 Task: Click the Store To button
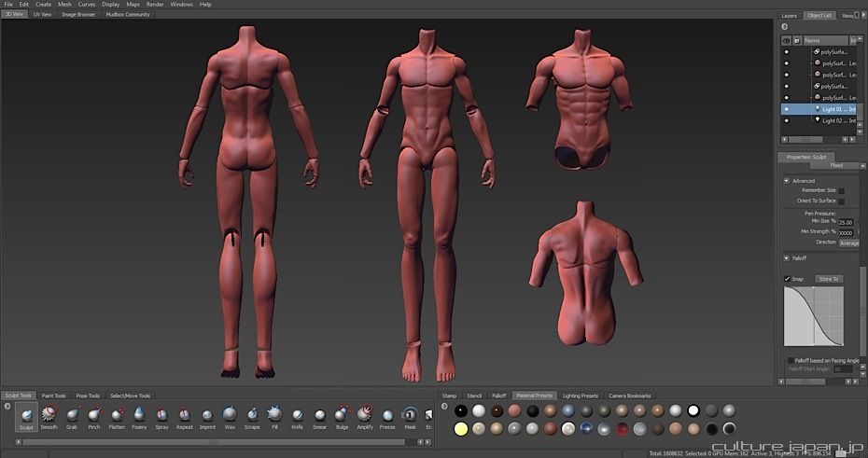coord(829,279)
